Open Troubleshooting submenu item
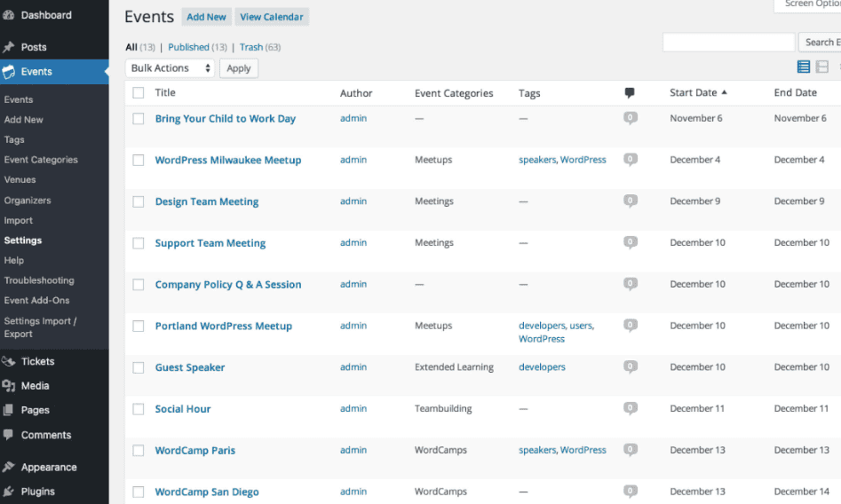Viewport: 841px width, 504px height. [x=39, y=280]
